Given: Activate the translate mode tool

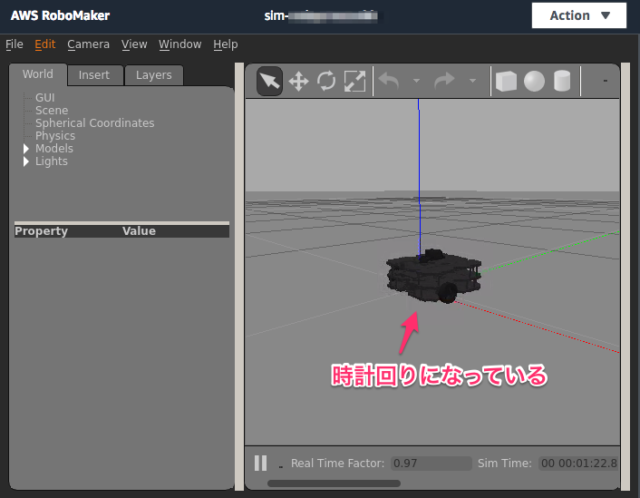Looking at the screenshot, I should point(298,81).
